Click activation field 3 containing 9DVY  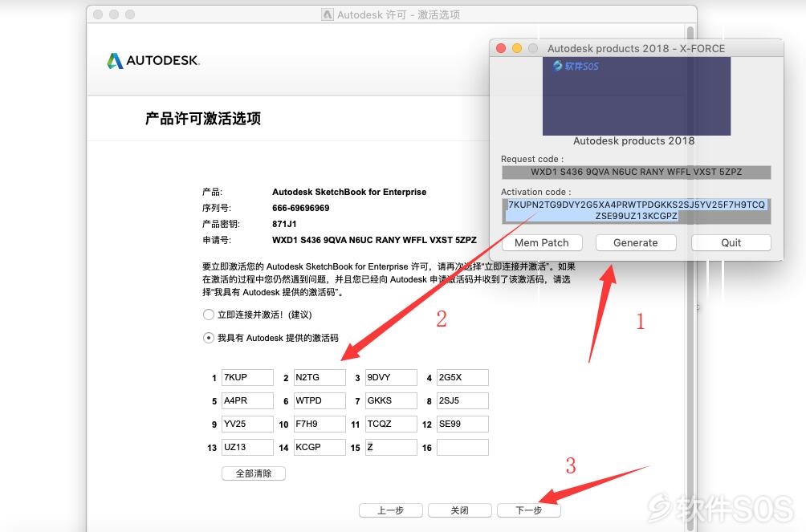391,377
